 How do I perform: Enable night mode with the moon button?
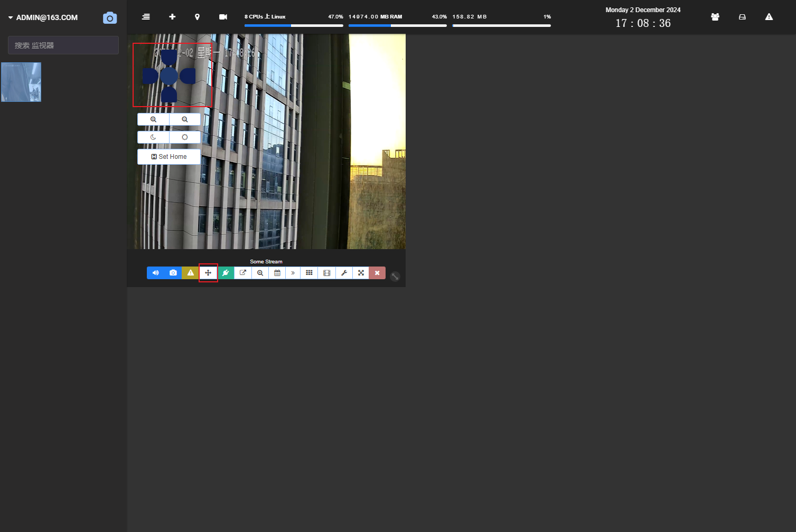click(153, 137)
